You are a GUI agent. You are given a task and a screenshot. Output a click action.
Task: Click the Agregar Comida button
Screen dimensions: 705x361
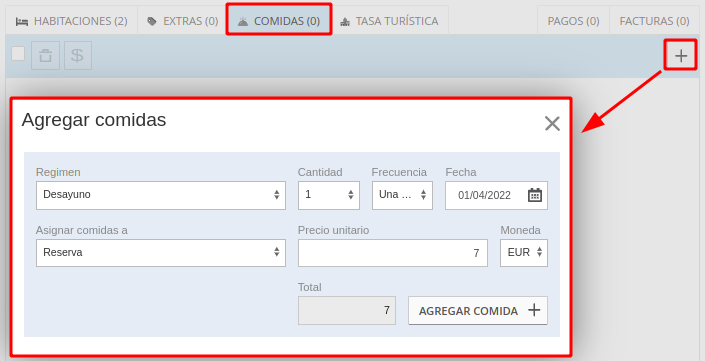click(x=478, y=311)
